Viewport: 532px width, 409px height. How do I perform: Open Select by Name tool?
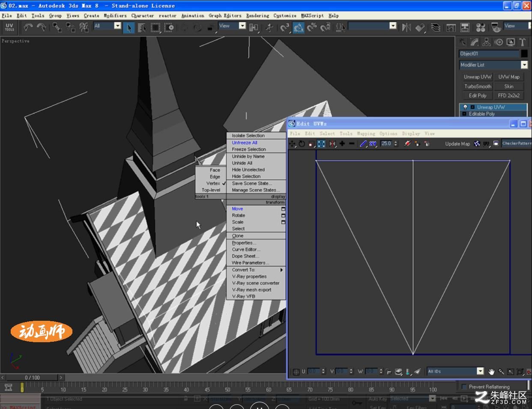[142, 28]
